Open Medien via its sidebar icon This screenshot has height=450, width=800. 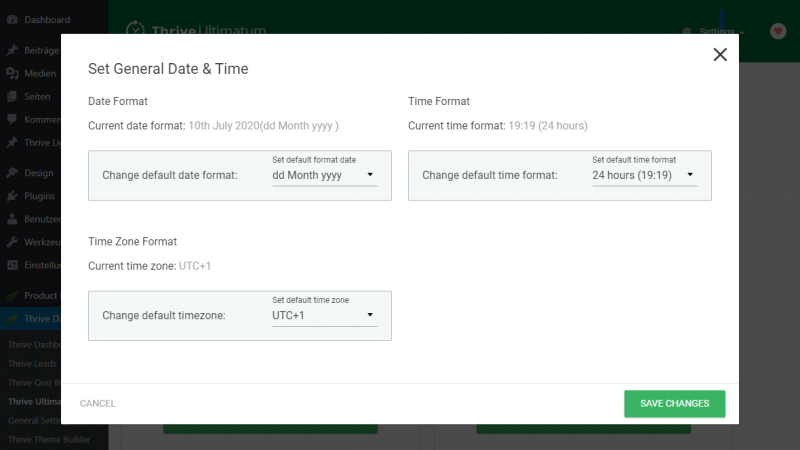[x=12, y=73]
